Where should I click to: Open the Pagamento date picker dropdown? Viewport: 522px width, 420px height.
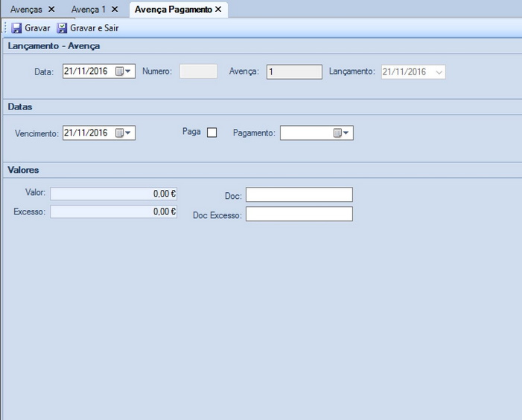[x=342, y=133]
